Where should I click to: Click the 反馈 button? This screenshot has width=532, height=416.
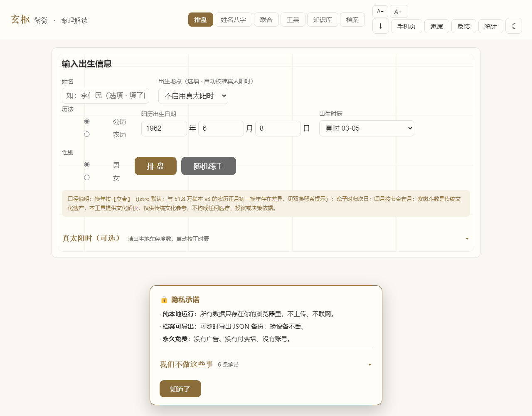tap(464, 26)
